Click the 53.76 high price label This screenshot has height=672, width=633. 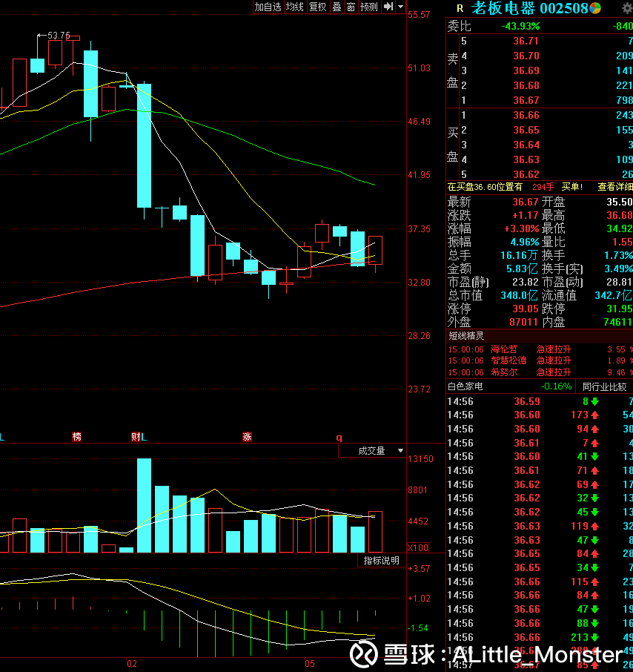point(59,35)
